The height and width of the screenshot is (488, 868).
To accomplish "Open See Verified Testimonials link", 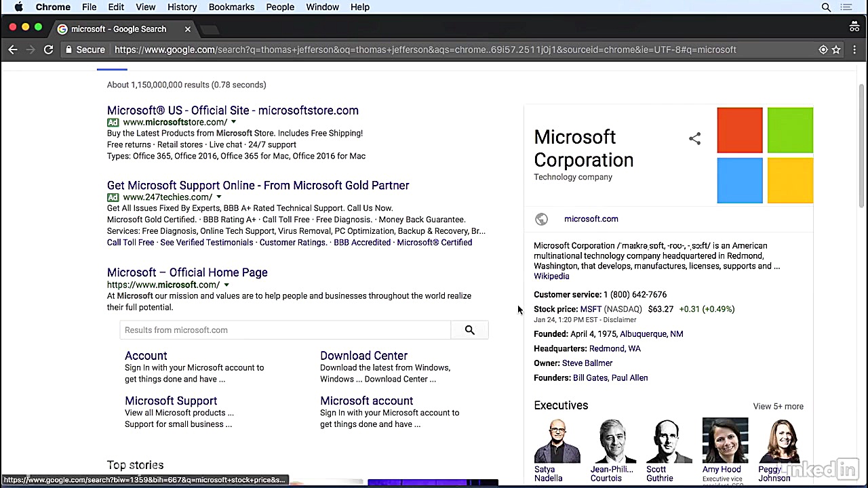I will pos(206,243).
